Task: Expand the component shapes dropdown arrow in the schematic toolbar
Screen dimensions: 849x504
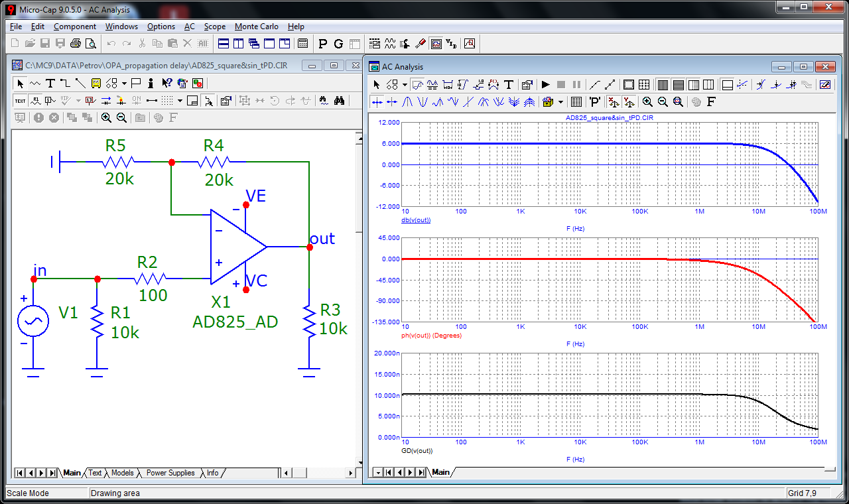Action: (x=124, y=84)
